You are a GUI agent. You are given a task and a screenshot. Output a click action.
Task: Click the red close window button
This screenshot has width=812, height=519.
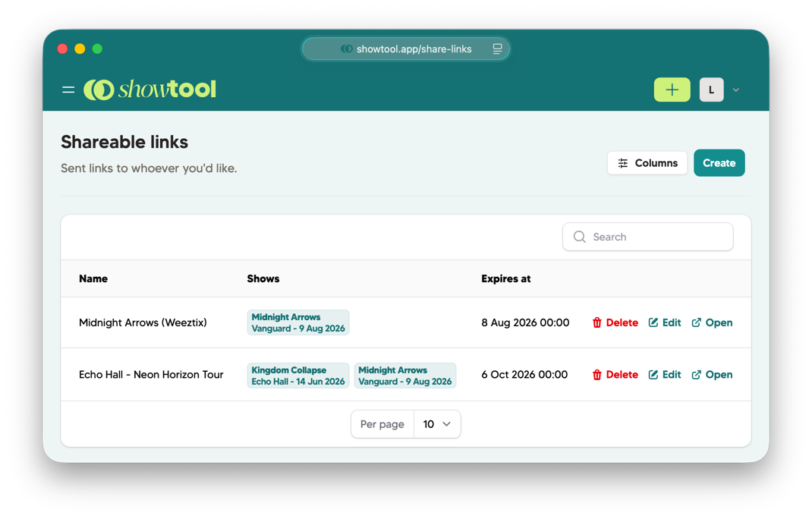point(63,49)
